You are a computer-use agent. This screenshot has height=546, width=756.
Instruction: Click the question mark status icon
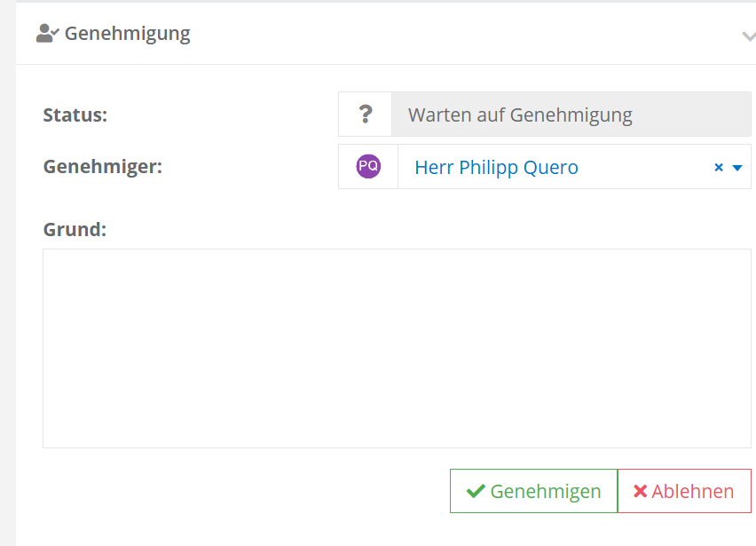tap(365, 115)
